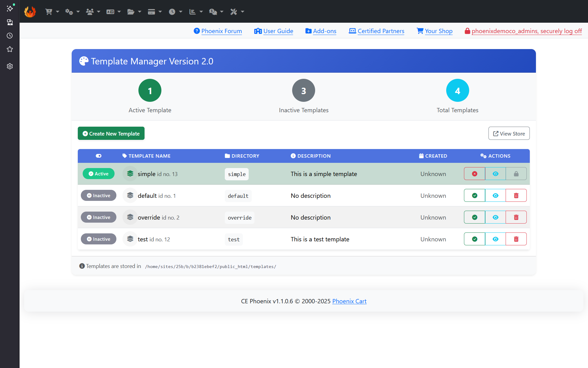Click 'This is a test template' description
The height and width of the screenshot is (368, 588).
click(320, 239)
